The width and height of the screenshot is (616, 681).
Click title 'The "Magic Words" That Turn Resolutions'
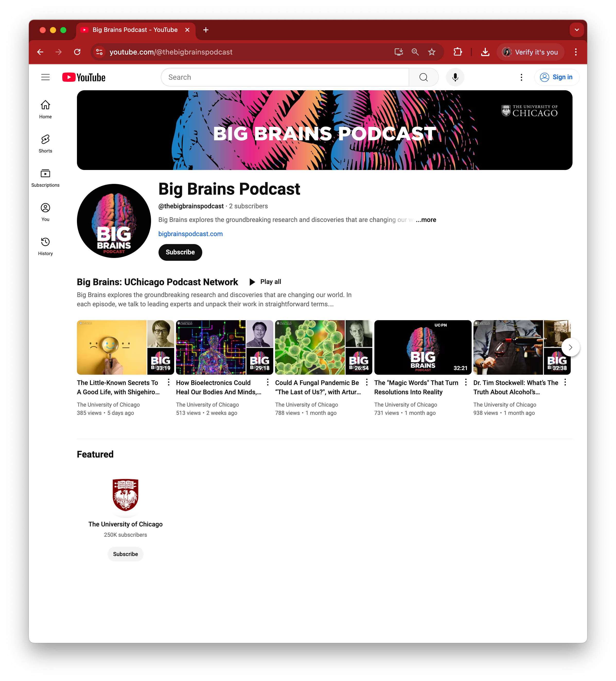[416, 388]
